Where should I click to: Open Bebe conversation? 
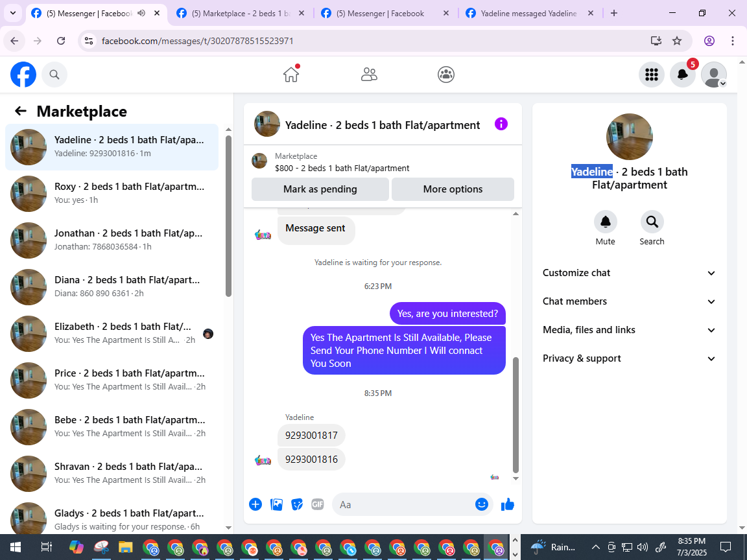pos(112,426)
